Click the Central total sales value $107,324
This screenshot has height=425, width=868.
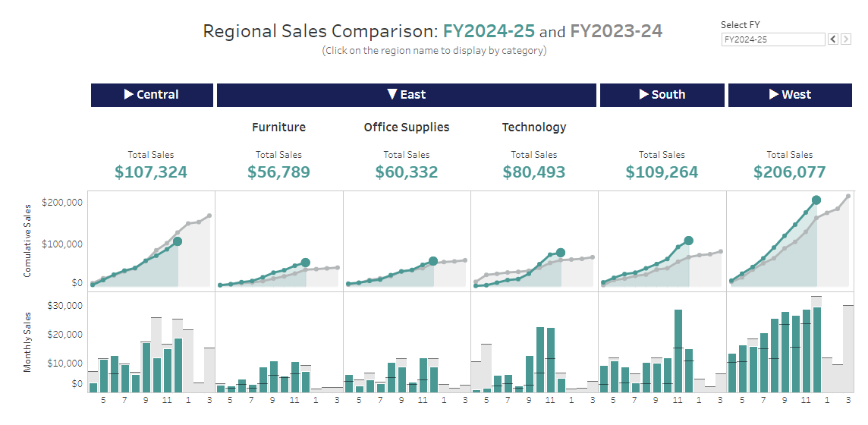point(151,172)
